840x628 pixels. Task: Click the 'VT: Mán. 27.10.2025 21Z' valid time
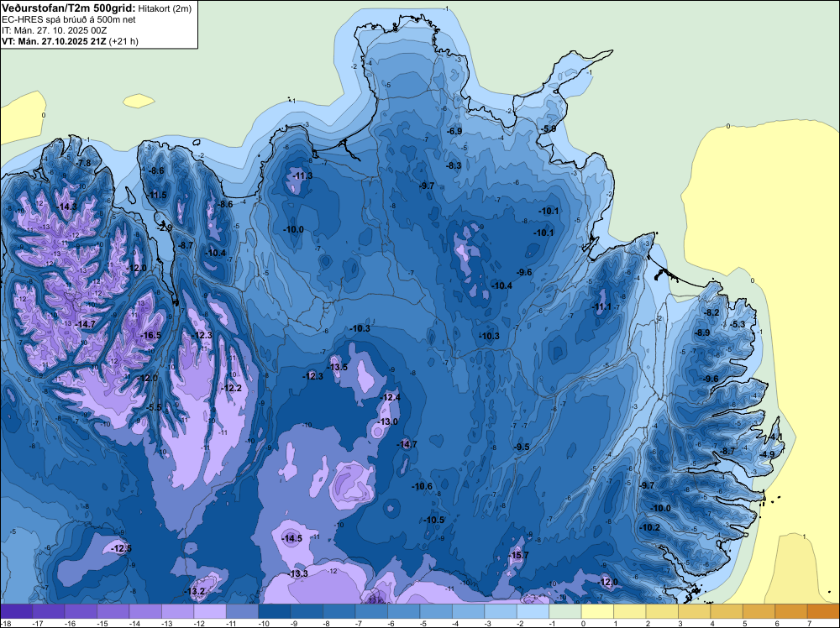[54, 41]
